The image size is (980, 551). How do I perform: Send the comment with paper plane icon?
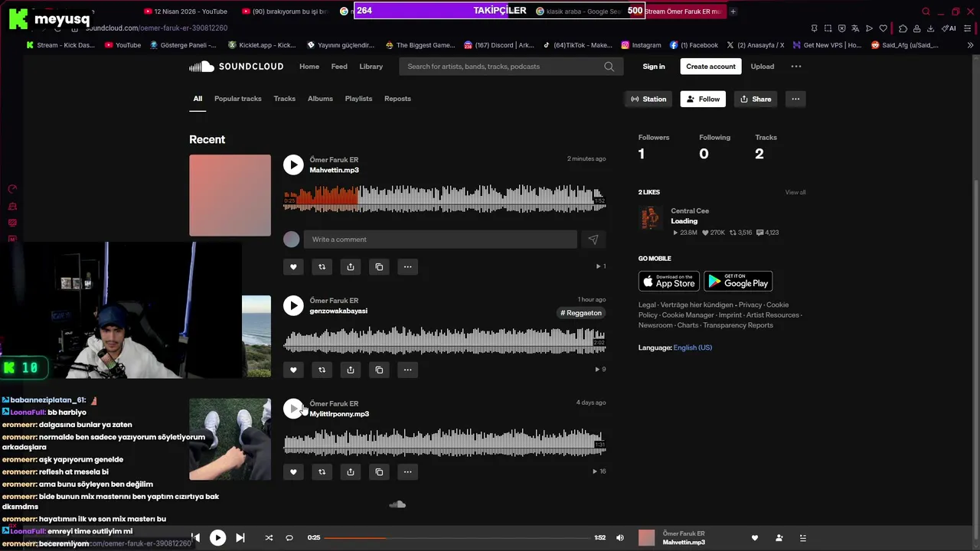[x=593, y=240]
